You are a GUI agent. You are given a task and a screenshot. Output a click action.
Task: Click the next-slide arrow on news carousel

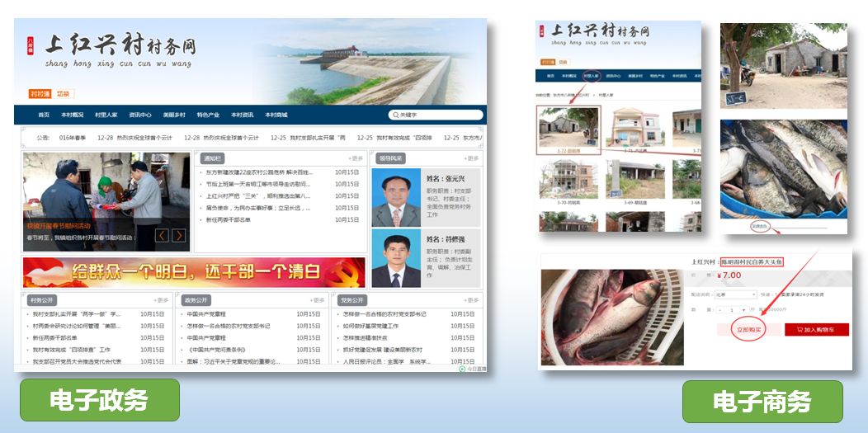tap(178, 236)
